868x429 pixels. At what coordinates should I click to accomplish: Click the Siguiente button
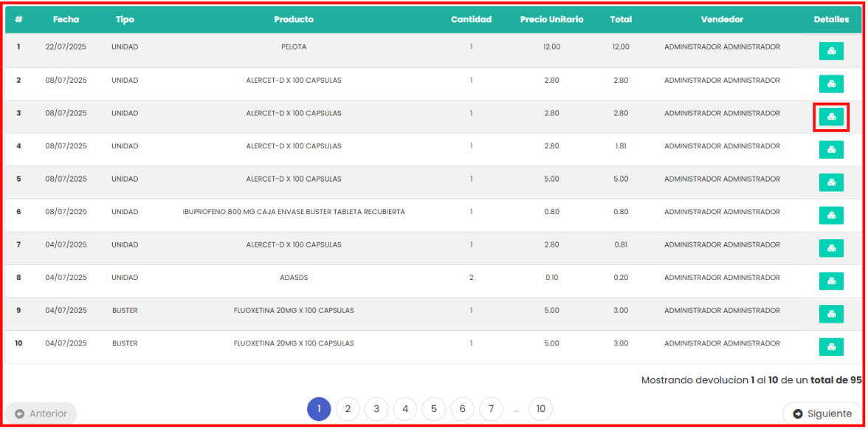pos(822,413)
